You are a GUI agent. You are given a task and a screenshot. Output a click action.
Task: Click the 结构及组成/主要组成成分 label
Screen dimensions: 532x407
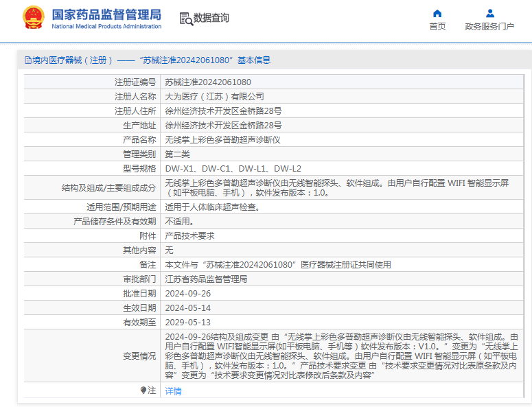click(x=108, y=188)
